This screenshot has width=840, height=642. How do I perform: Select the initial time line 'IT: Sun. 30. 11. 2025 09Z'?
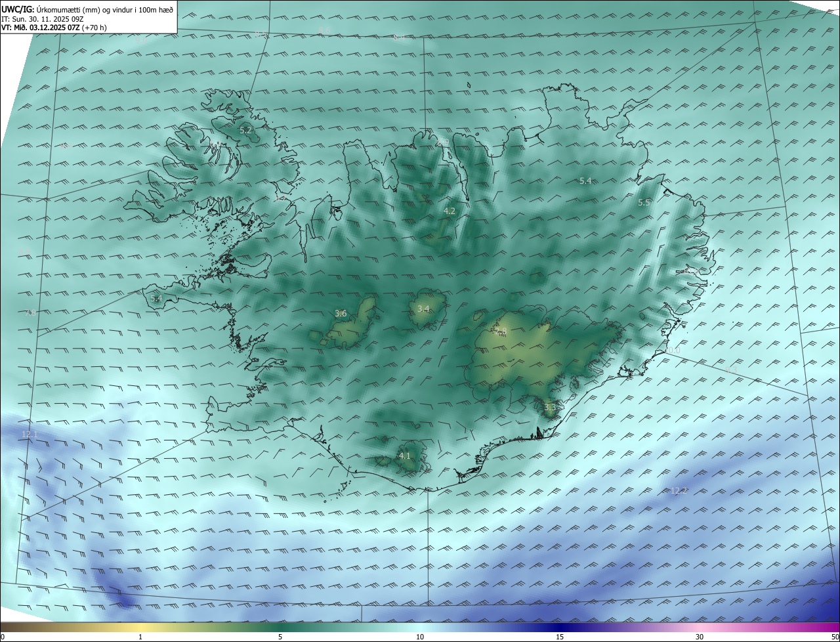pyautogui.click(x=42, y=18)
